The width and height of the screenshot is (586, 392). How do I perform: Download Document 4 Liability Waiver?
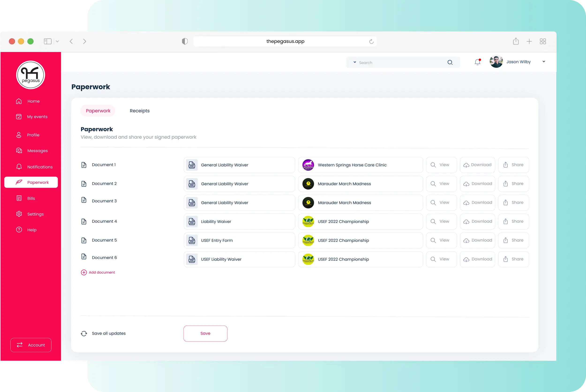(x=477, y=222)
